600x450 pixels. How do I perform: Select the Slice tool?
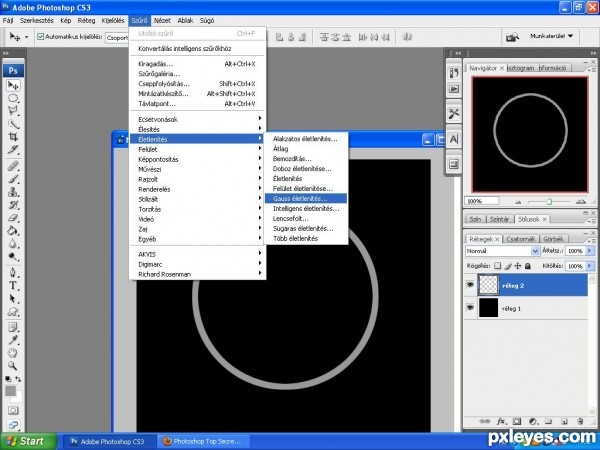click(13, 149)
